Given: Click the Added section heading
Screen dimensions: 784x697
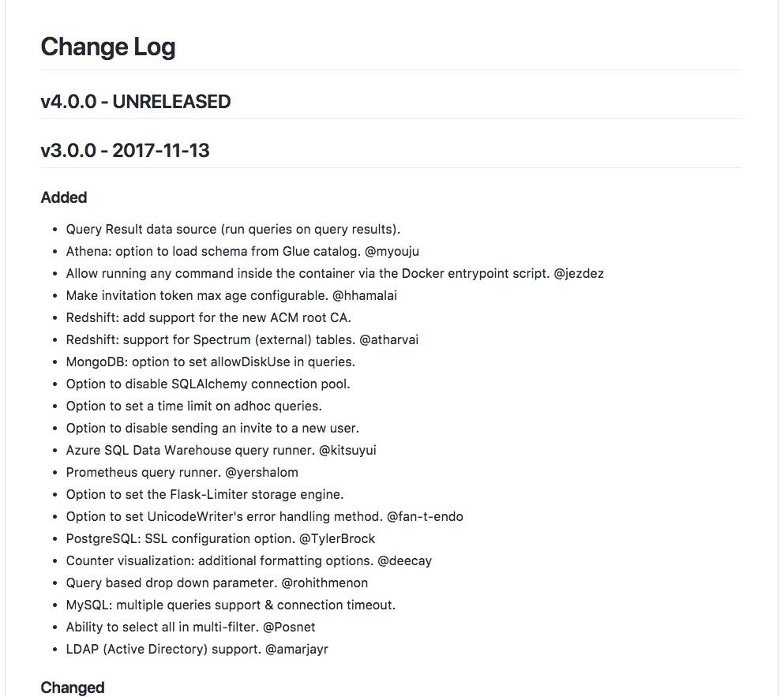Looking at the screenshot, I should tap(64, 197).
